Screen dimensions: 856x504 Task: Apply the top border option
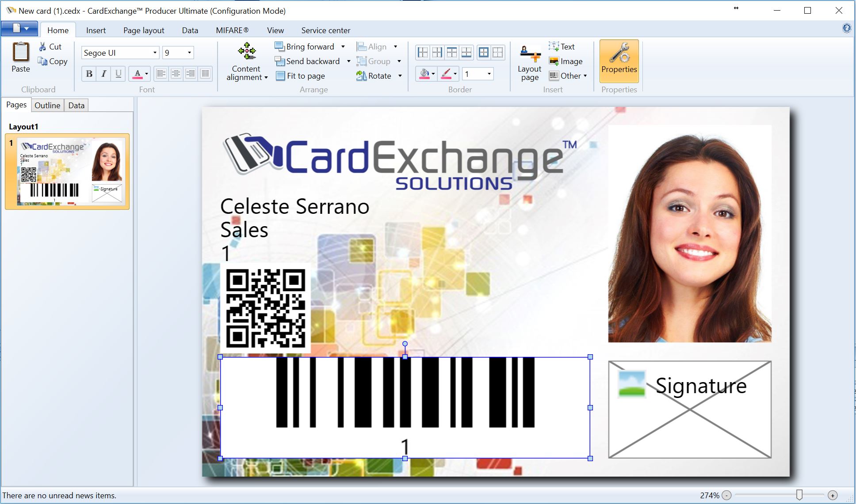click(x=451, y=53)
